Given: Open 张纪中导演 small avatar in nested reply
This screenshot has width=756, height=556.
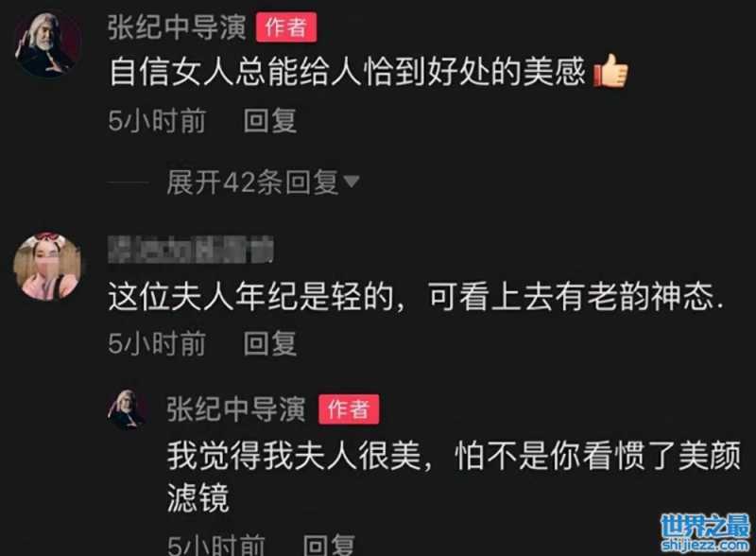Looking at the screenshot, I should pos(127,409).
